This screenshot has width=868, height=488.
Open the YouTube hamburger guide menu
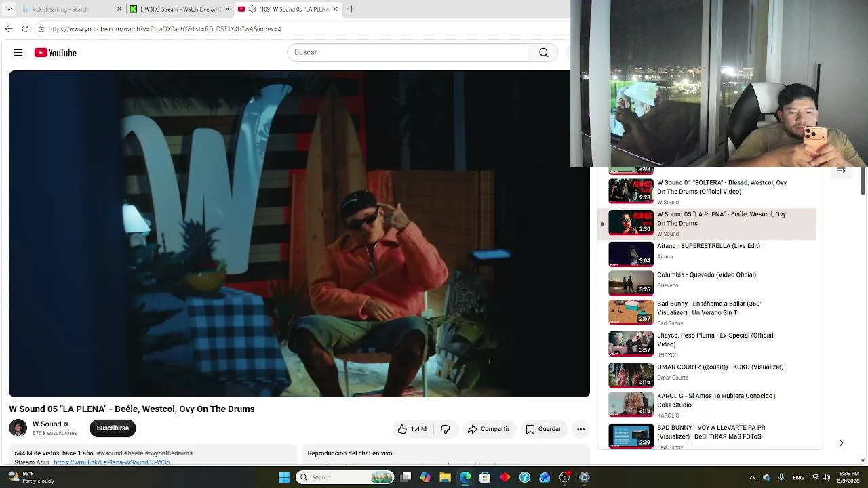pyautogui.click(x=18, y=52)
